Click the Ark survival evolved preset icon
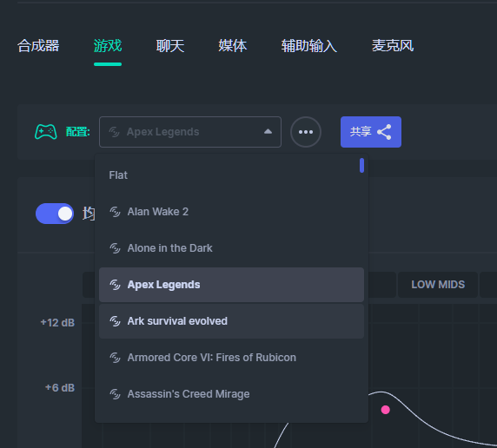This screenshot has height=448, width=497. point(115,321)
